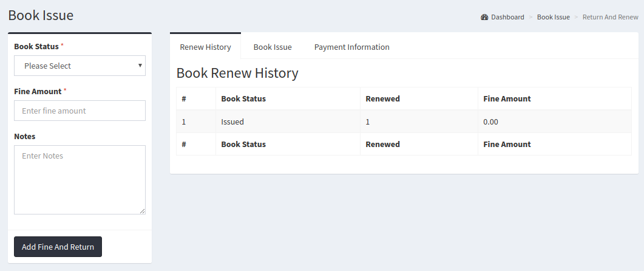
Task: Follow the Book Issue breadcrumb link
Action: 553,17
